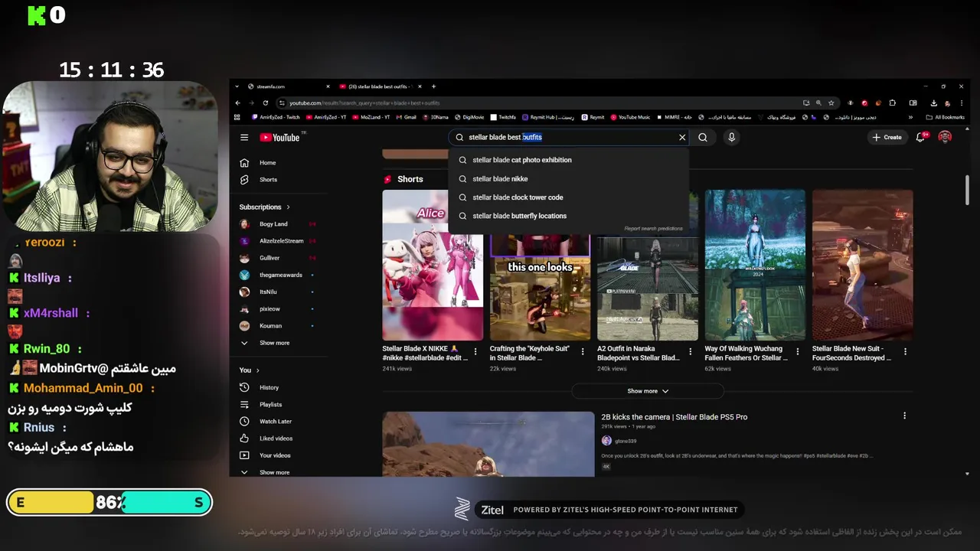Open Crafting the Keyhole Suit short thumbnail

tap(540, 287)
